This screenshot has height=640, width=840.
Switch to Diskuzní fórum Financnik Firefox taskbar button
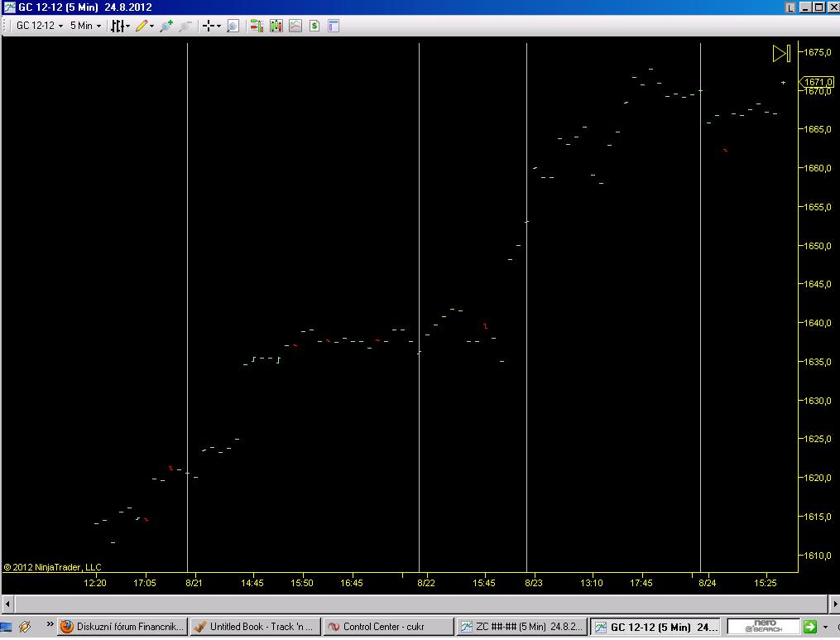pyautogui.click(x=122, y=627)
